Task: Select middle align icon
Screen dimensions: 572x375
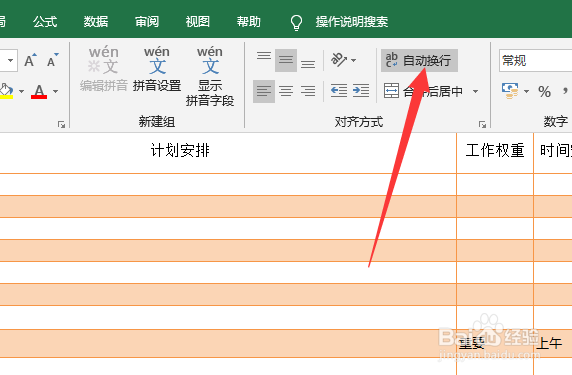Action: pos(286,60)
